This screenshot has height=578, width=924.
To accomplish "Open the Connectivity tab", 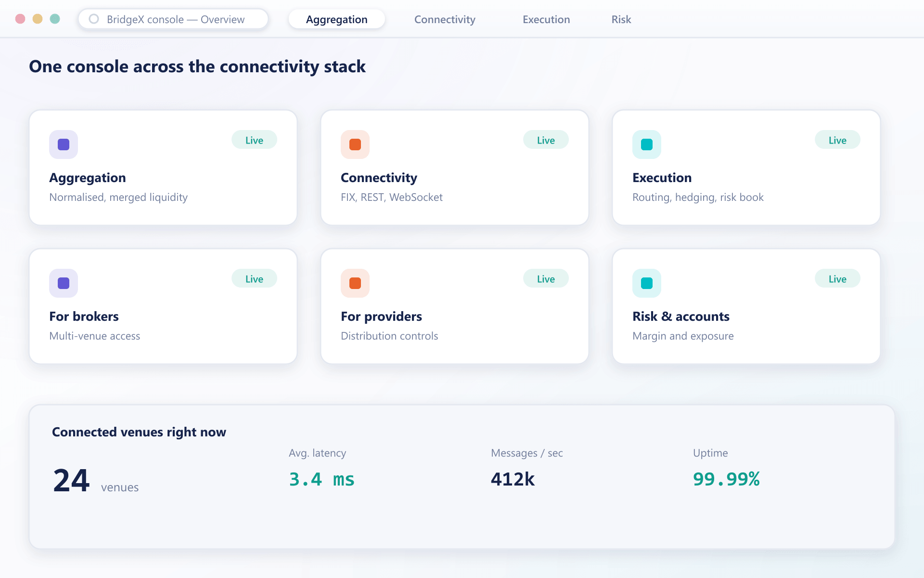I will pyautogui.click(x=445, y=19).
